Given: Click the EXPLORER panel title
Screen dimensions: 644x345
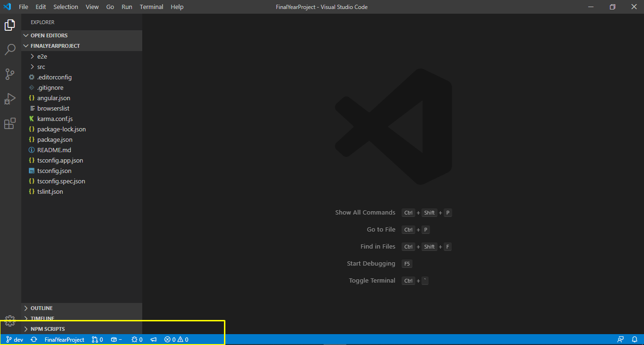Looking at the screenshot, I should (x=43, y=22).
